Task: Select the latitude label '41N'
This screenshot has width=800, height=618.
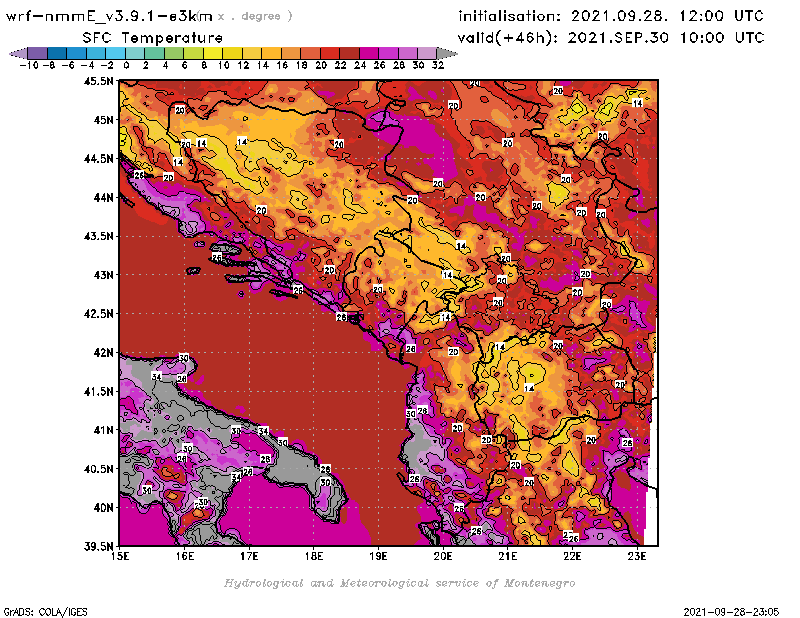Action: (x=103, y=430)
